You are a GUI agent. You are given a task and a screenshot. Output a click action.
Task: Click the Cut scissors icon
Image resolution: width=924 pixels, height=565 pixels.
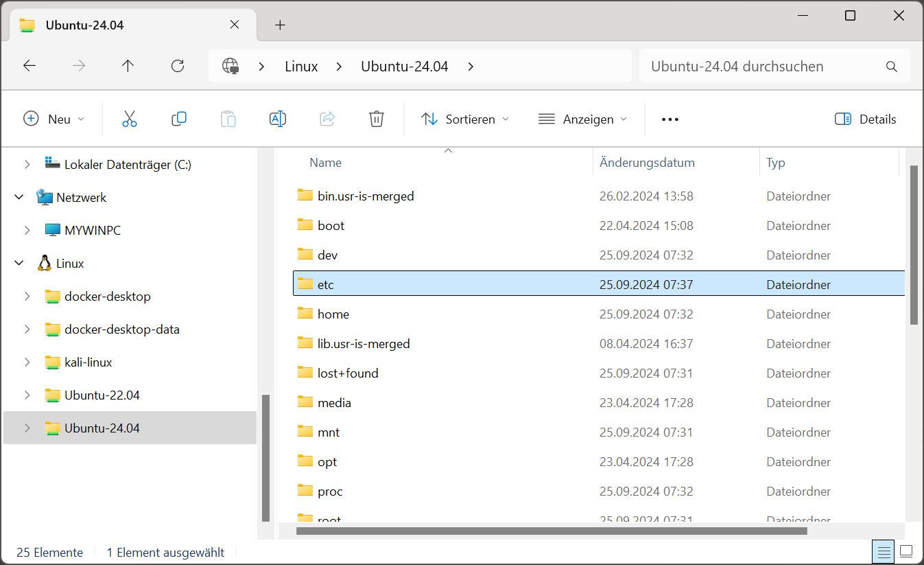(130, 119)
